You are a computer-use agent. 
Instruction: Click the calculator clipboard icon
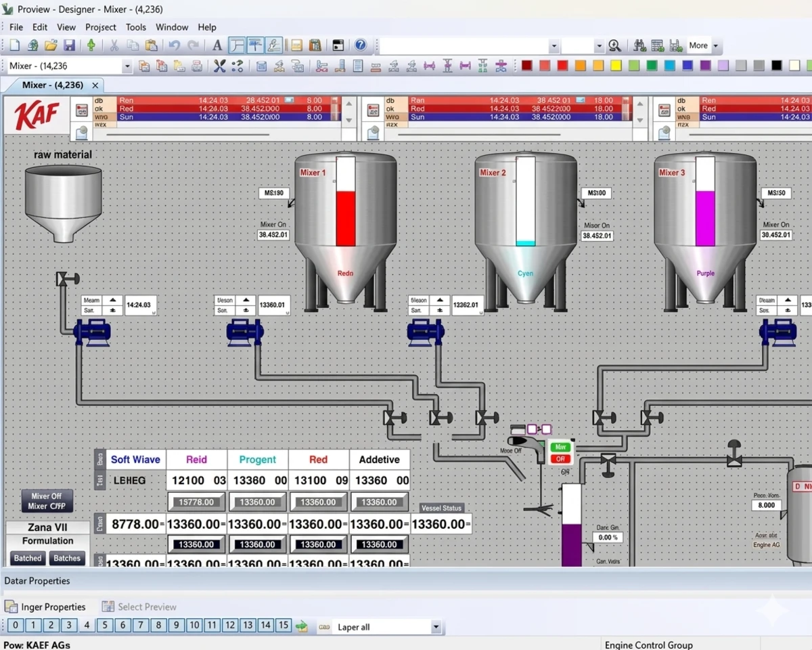click(x=315, y=45)
